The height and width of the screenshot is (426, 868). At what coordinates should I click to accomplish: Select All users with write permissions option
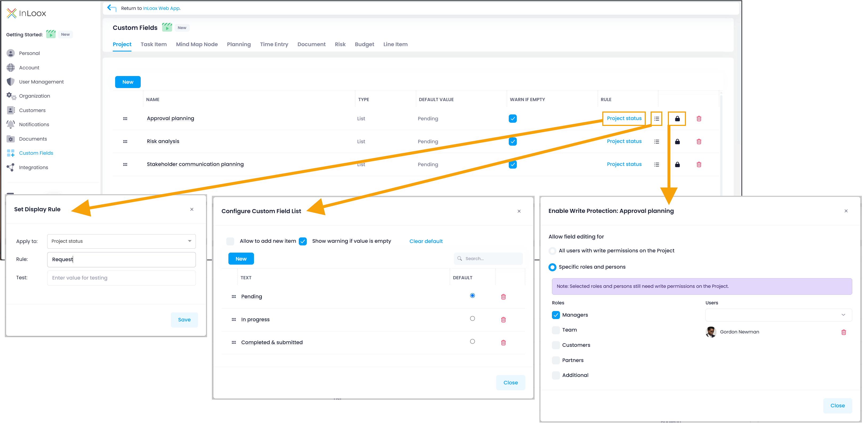coord(552,250)
